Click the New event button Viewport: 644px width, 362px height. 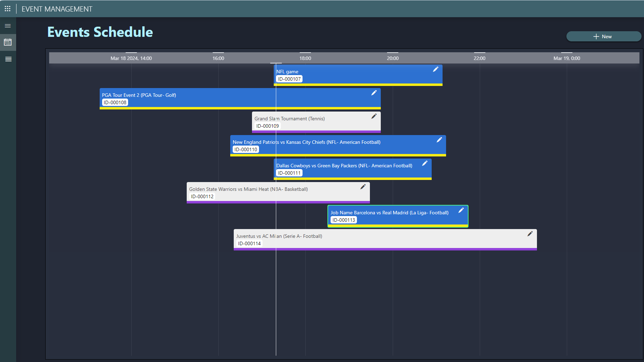click(x=604, y=36)
